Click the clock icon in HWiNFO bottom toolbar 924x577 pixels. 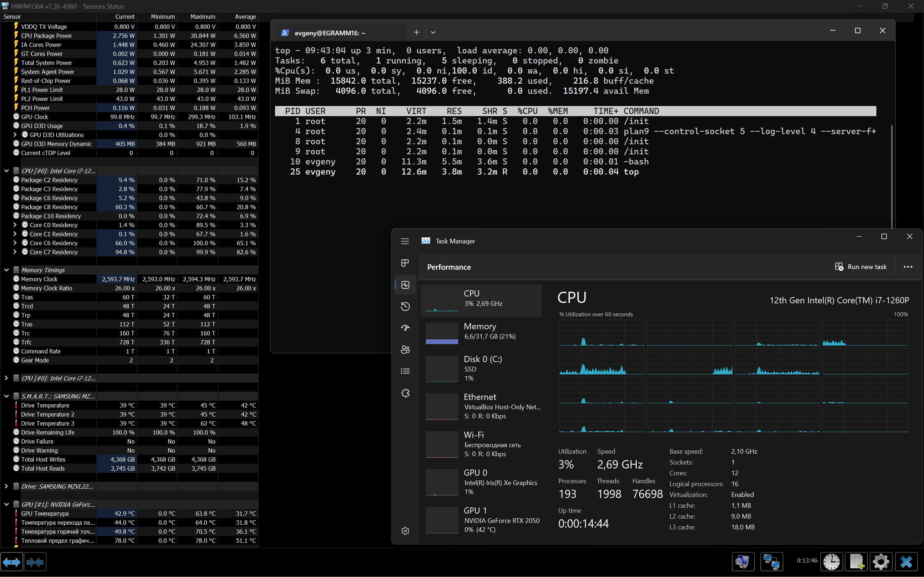831,561
